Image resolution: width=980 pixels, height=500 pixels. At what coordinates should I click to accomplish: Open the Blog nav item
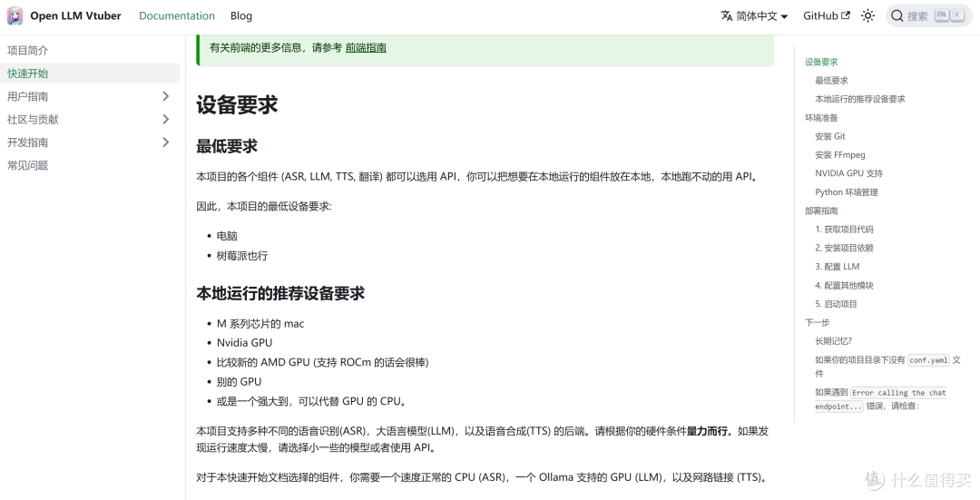pyautogui.click(x=241, y=15)
